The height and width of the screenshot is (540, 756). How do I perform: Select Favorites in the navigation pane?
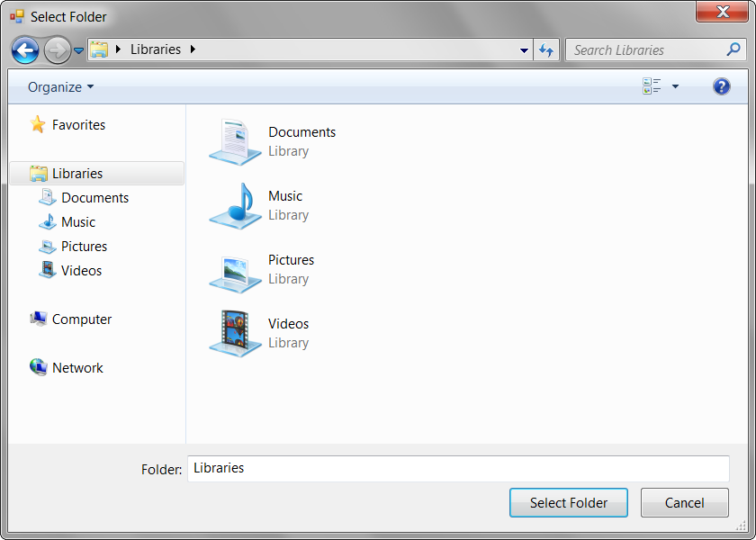(x=78, y=125)
